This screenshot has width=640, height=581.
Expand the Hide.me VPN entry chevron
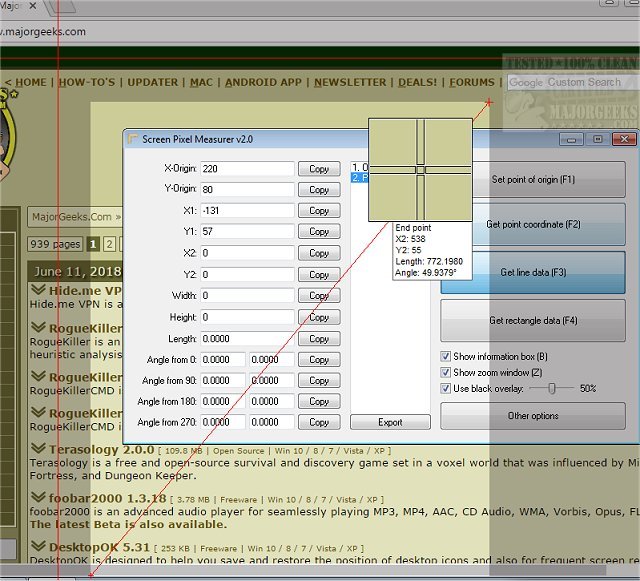click(38, 290)
